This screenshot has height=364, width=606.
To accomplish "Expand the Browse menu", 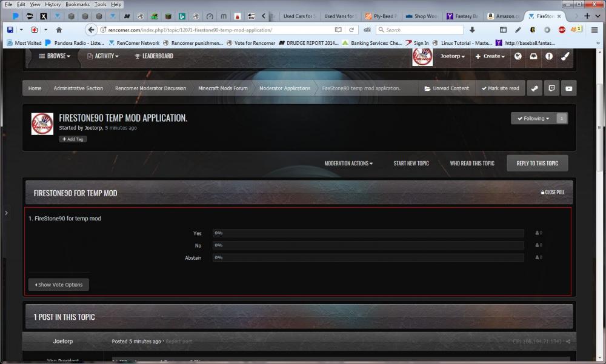I will pos(55,56).
